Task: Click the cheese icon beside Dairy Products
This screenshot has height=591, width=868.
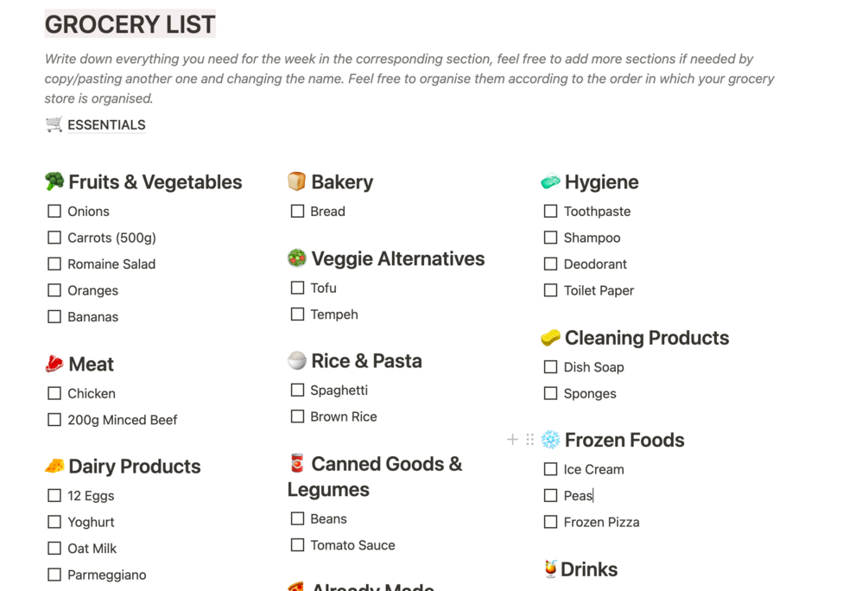Action: [54, 466]
